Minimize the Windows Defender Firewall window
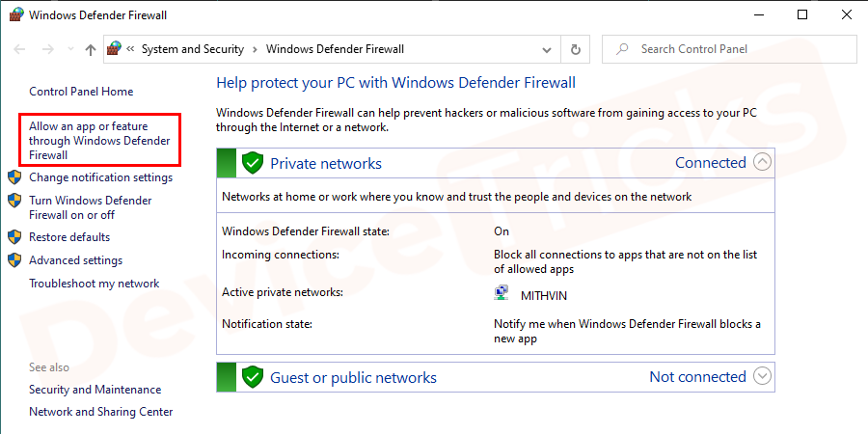This screenshot has height=434, width=868. click(x=758, y=14)
